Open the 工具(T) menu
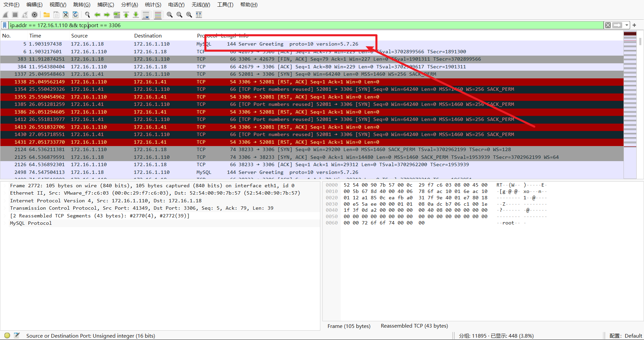644x340 pixels. (x=225, y=5)
